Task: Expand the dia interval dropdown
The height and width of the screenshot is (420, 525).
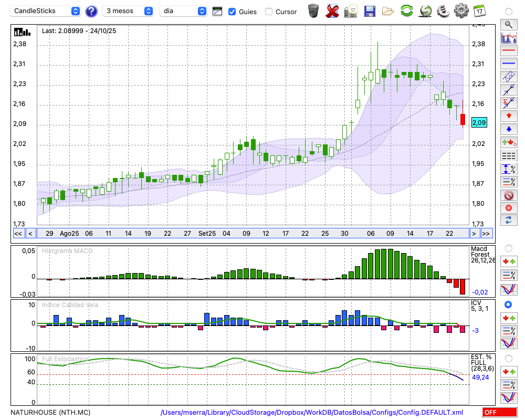Action: pos(183,11)
